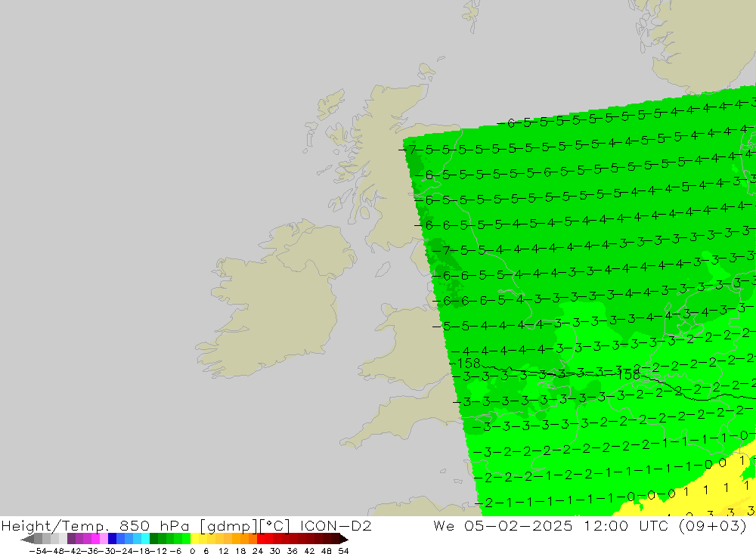Click the ICON-D2 model name label
The height and width of the screenshot is (554, 756).
[336, 525]
